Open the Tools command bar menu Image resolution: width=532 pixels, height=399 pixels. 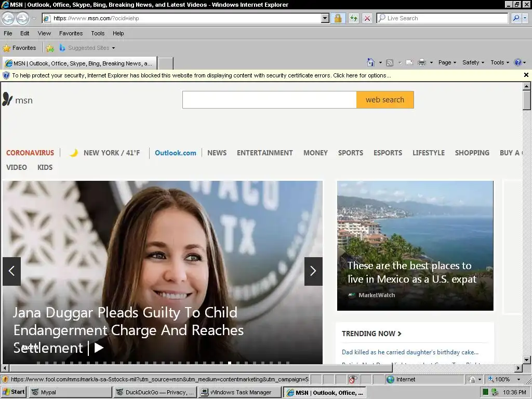pyautogui.click(x=500, y=62)
